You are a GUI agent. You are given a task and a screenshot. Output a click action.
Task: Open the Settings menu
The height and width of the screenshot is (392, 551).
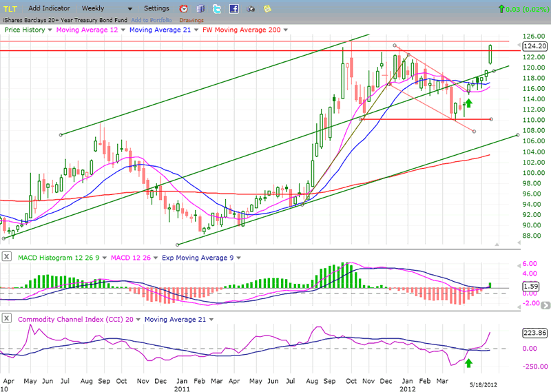[156, 8]
